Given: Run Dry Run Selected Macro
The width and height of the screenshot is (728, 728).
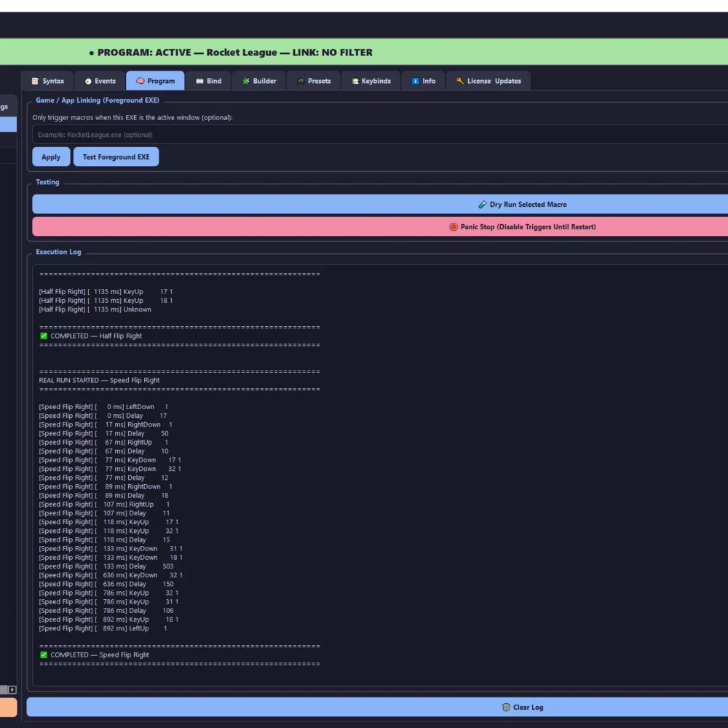Looking at the screenshot, I should (380, 205).
